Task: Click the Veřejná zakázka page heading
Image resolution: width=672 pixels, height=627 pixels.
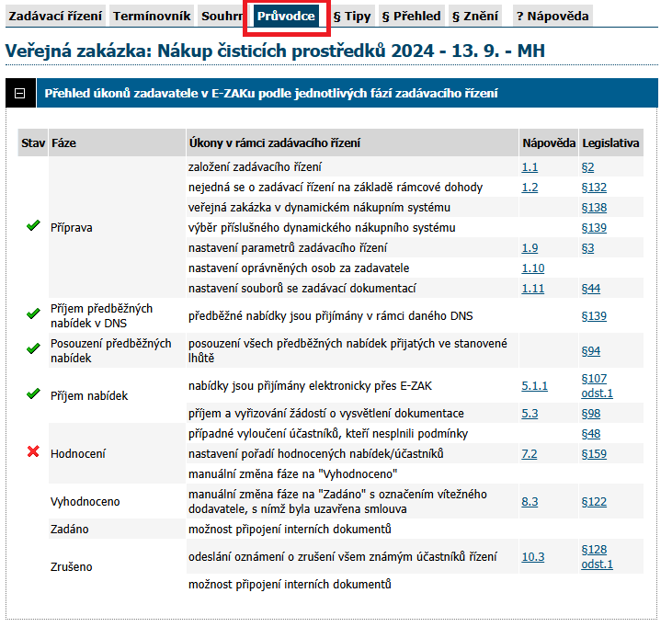Action: [275, 51]
